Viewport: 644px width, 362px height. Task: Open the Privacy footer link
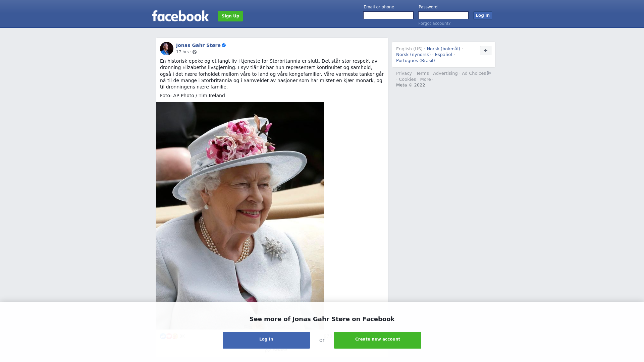tap(404, 73)
